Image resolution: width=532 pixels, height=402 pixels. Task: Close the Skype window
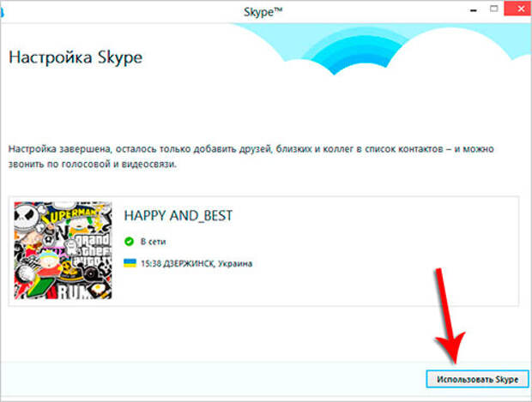point(518,9)
